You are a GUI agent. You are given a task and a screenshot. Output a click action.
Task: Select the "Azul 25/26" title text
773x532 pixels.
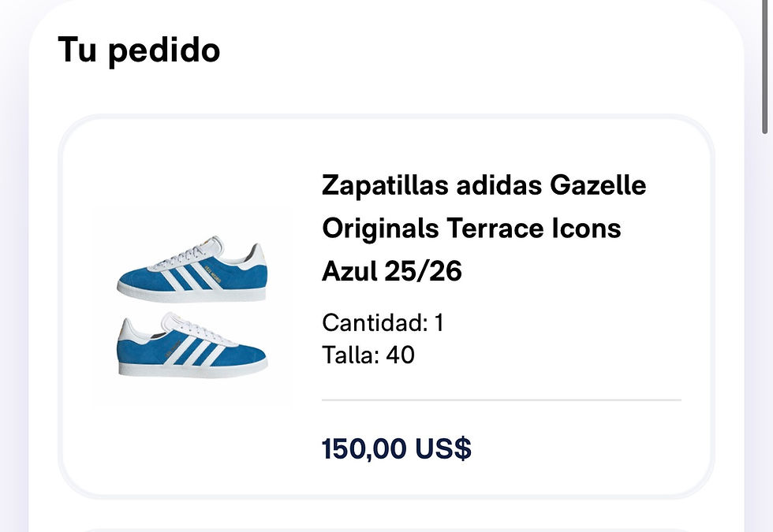click(391, 271)
